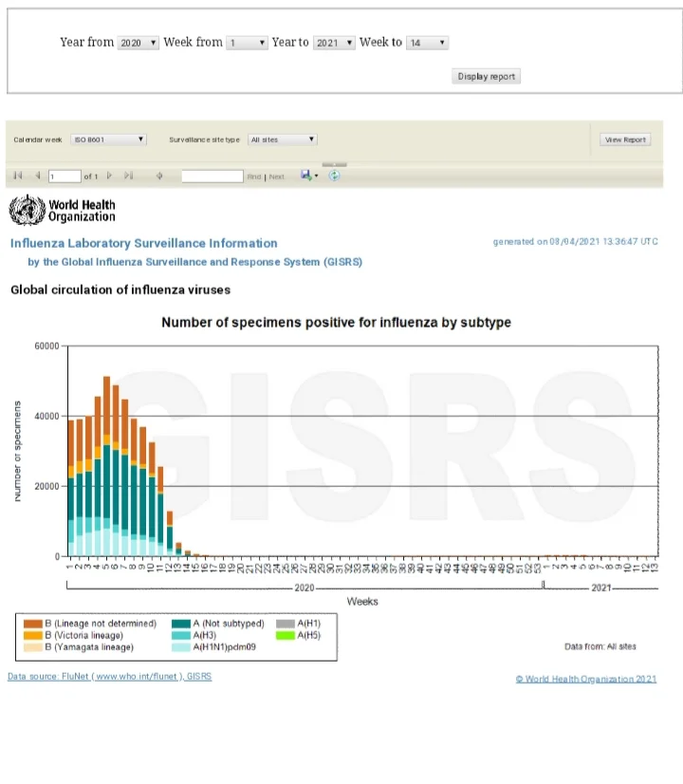Open Surveillance site type dropdown

(x=282, y=140)
